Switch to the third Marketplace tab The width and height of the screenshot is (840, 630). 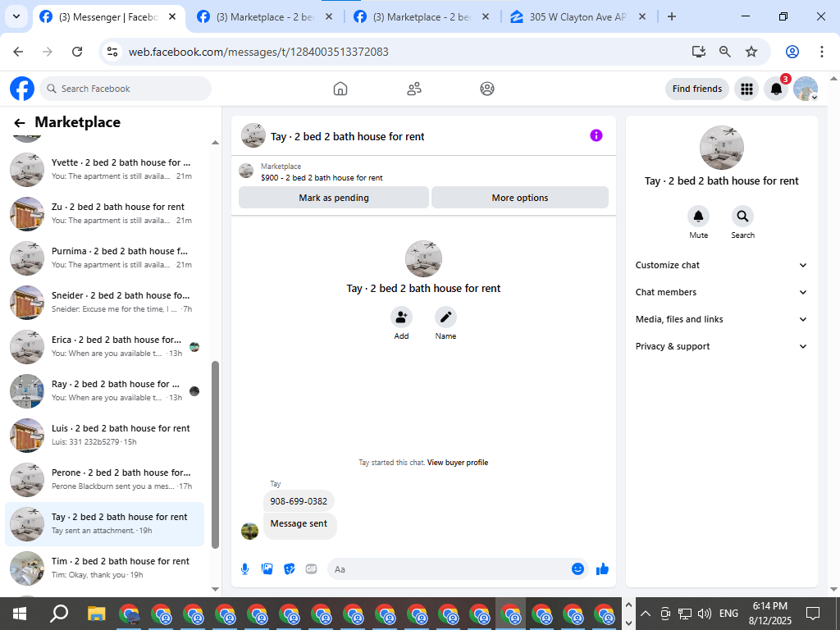pyautogui.click(x=422, y=17)
